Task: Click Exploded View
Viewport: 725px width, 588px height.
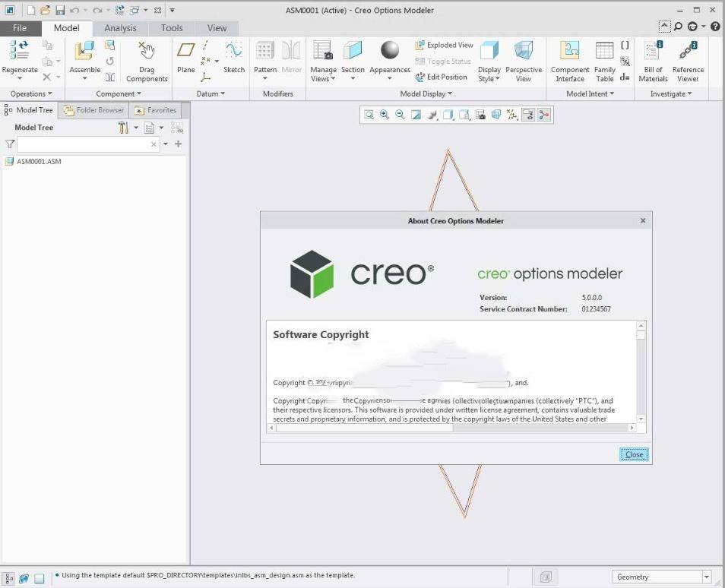Action: coord(445,45)
